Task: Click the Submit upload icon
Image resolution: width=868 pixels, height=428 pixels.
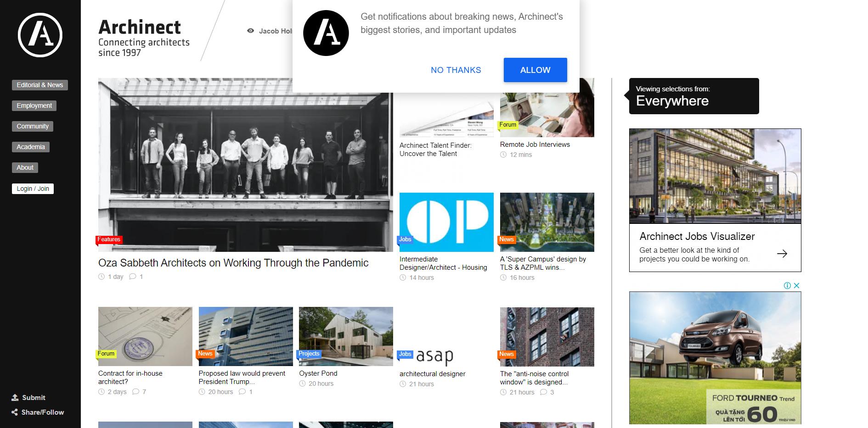Action: click(x=15, y=398)
